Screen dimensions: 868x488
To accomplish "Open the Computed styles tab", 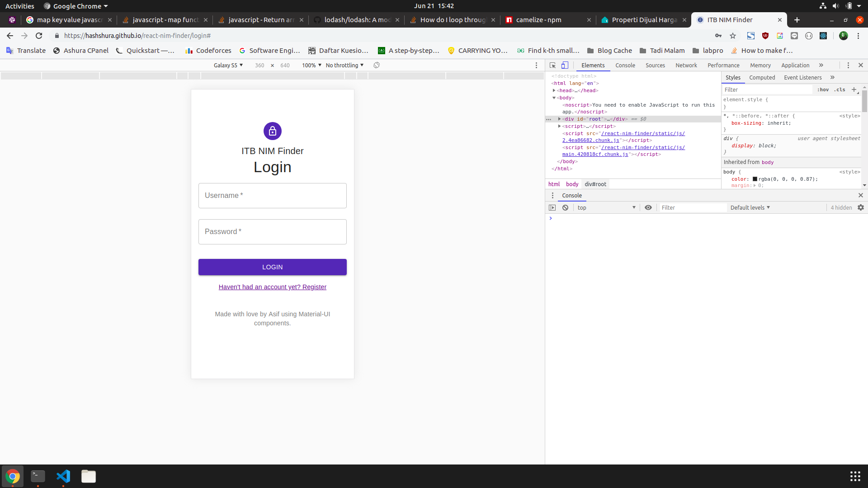I will click(x=762, y=77).
